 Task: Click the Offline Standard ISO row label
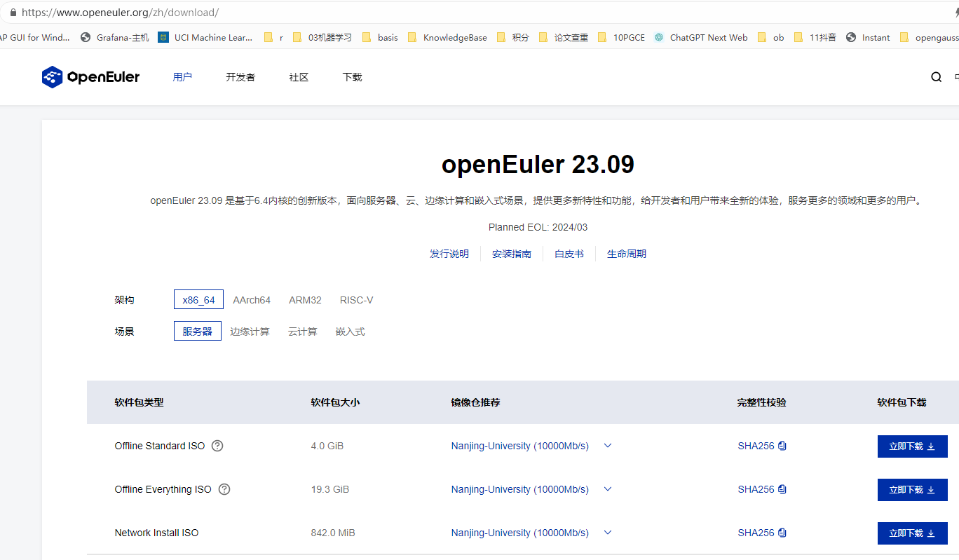point(160,446)
